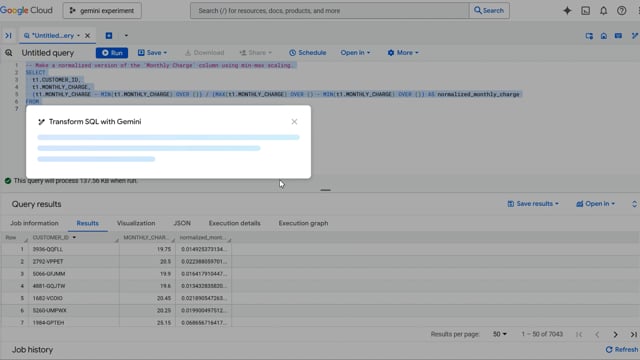Open the Share dropdown
This screenshot has height=360, width=640.
click(256, 53)
